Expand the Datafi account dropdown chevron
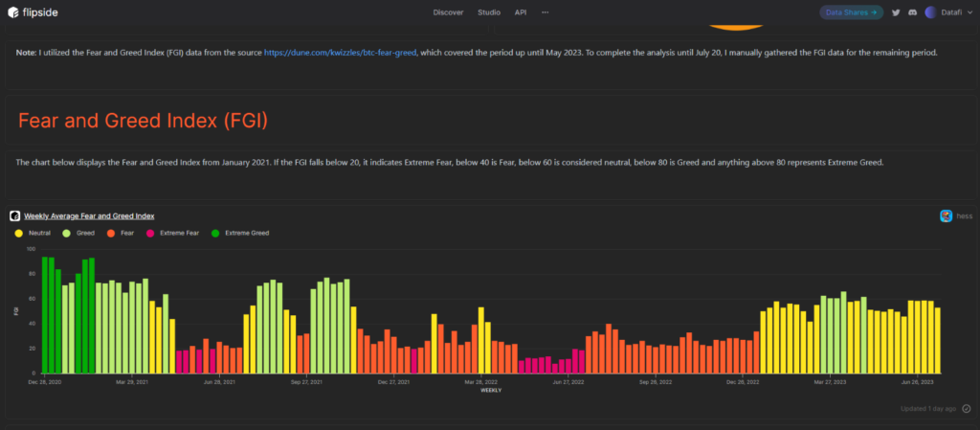This screenshot has height=430, width=980. pyautogui.click(x=969, y=12)
